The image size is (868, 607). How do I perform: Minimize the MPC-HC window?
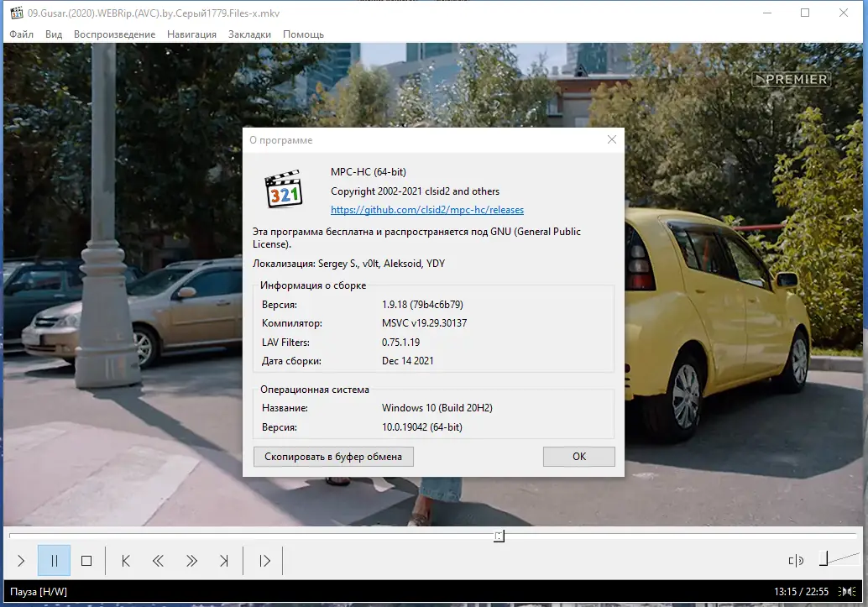[x=767, y=13]
